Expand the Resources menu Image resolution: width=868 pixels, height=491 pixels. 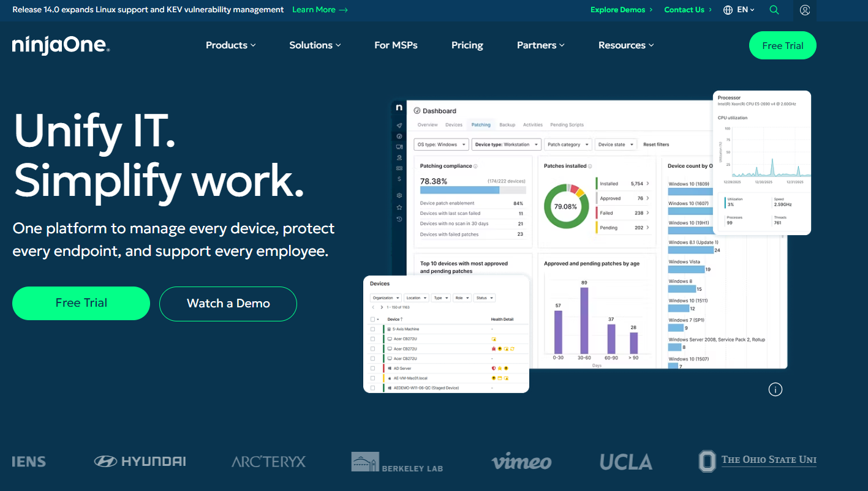626,45
